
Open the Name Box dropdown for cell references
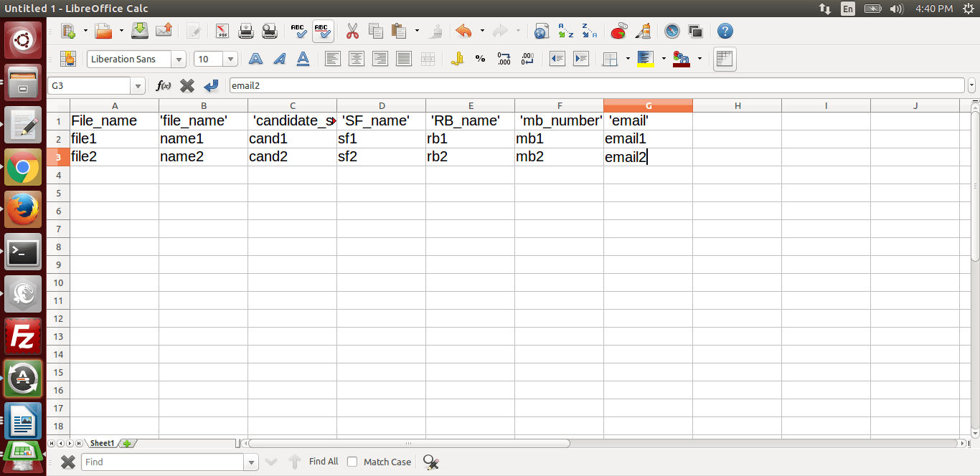pos(137,85)
